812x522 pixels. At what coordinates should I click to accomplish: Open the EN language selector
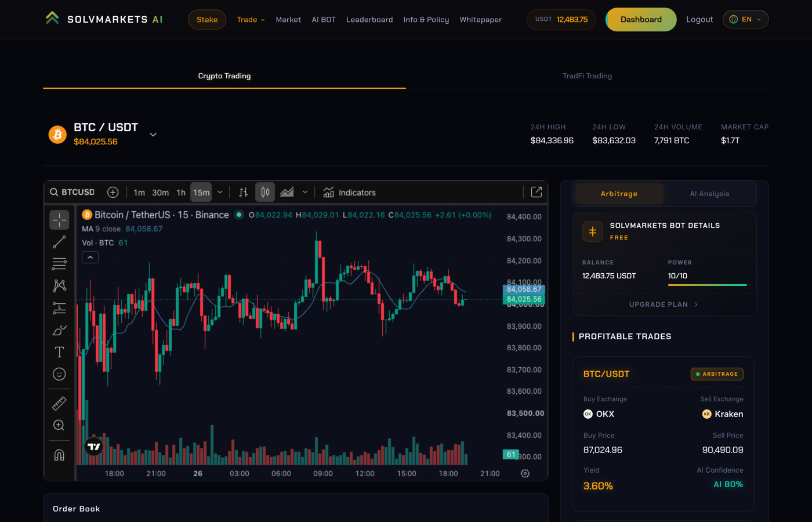tap(745, 20)
